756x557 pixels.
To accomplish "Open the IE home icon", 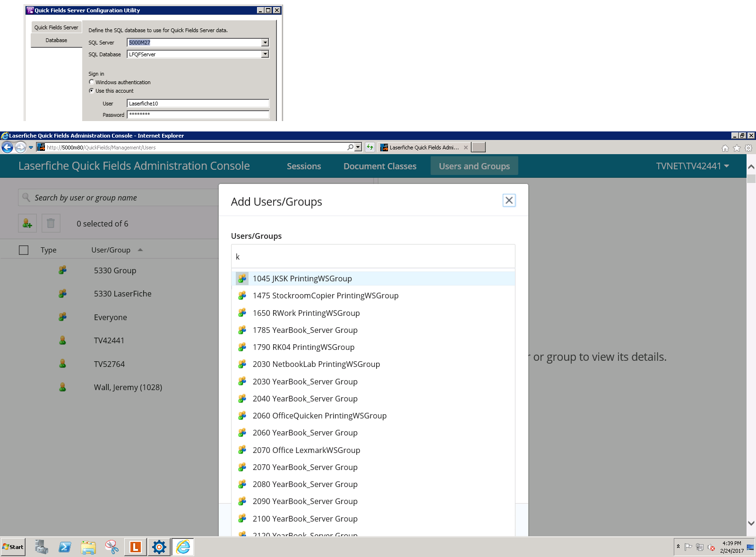I will 725,148.
